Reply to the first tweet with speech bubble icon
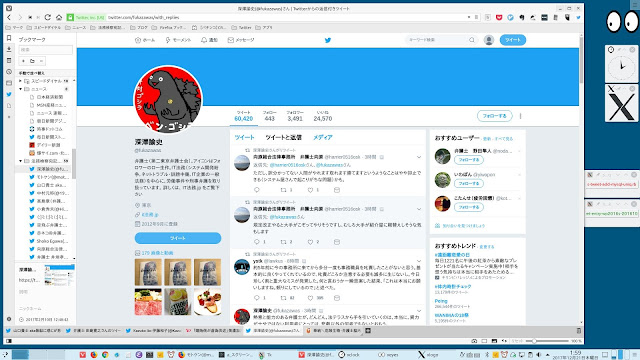640x360 pixels. 257,190
